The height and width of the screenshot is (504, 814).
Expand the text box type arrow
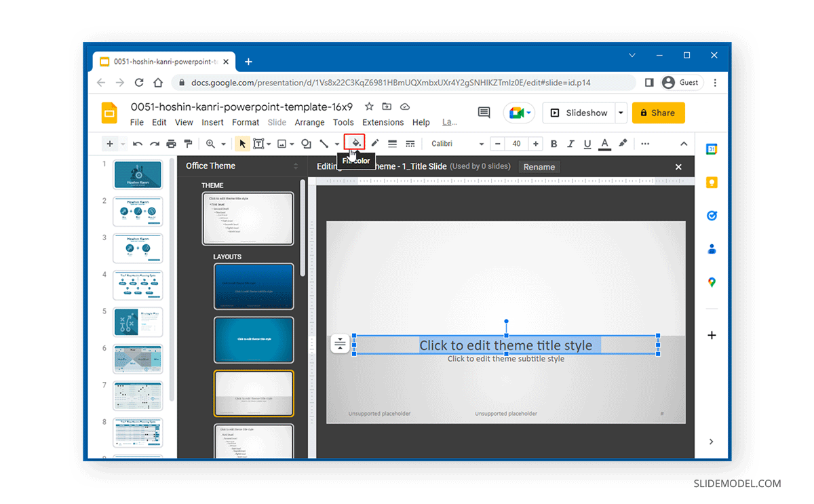(269, 144)
